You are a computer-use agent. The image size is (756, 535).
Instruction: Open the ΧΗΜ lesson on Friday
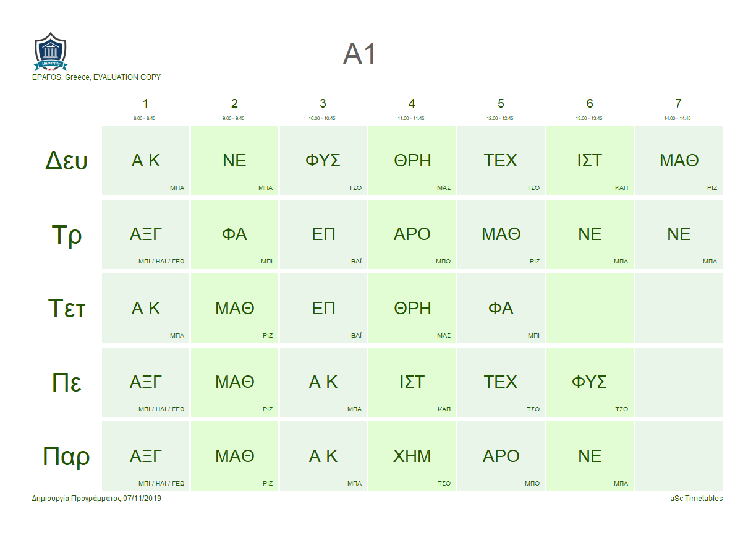pyautogui.click(x=412, y=456)
